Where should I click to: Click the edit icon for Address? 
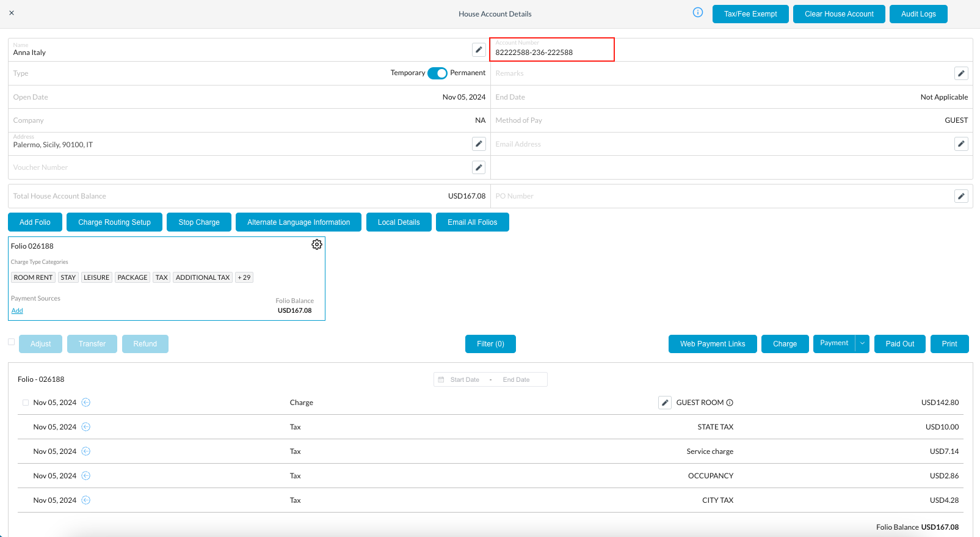(479, 144)
